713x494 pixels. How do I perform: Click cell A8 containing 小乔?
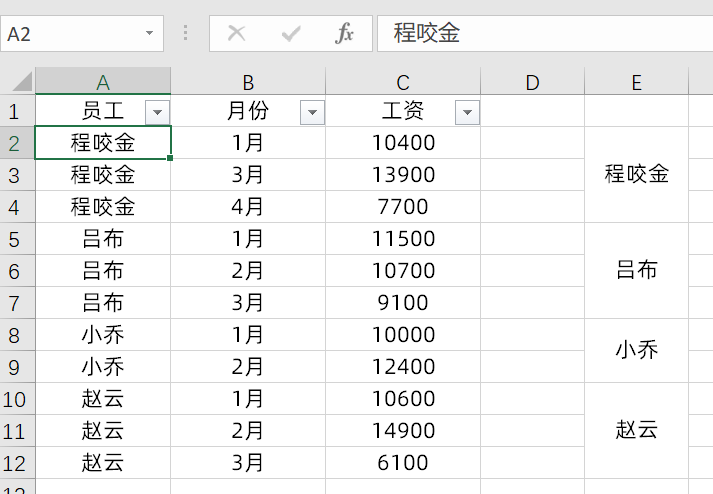(103, 335)
